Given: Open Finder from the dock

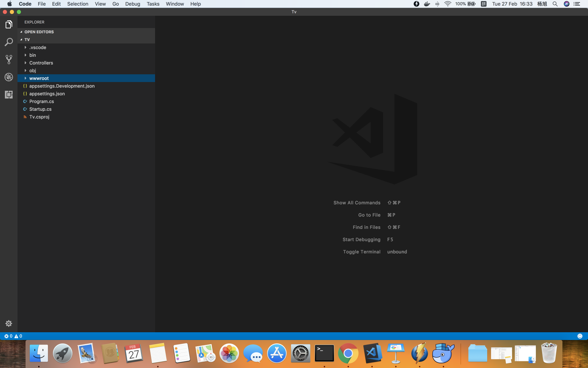Looking at the screenshot, I should tap(39, 353).
